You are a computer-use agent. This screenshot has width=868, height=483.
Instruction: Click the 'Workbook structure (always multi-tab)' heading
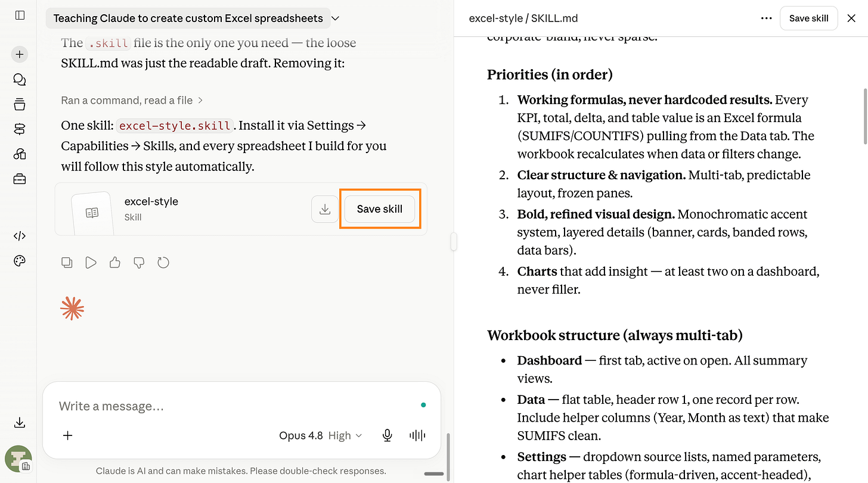[x=615, y=335]
